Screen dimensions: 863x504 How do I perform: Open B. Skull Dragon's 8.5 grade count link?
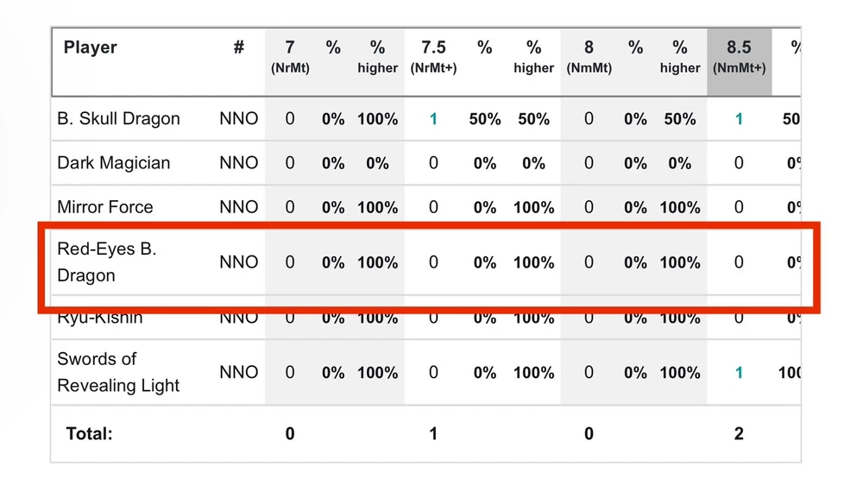click(x=739, y=119)
